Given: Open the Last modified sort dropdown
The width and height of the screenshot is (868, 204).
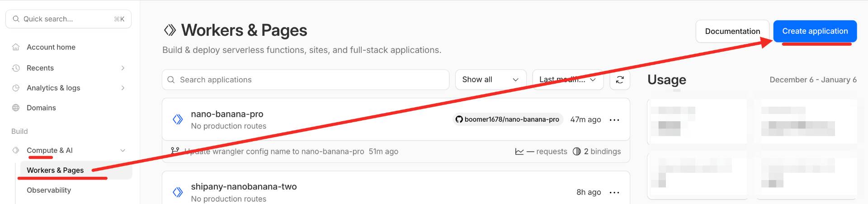Looking at the screenshot, I should pos(568,80).
